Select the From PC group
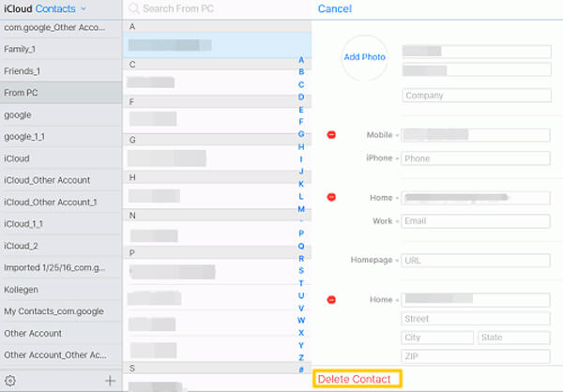563x392 pixels. point(61,93)
